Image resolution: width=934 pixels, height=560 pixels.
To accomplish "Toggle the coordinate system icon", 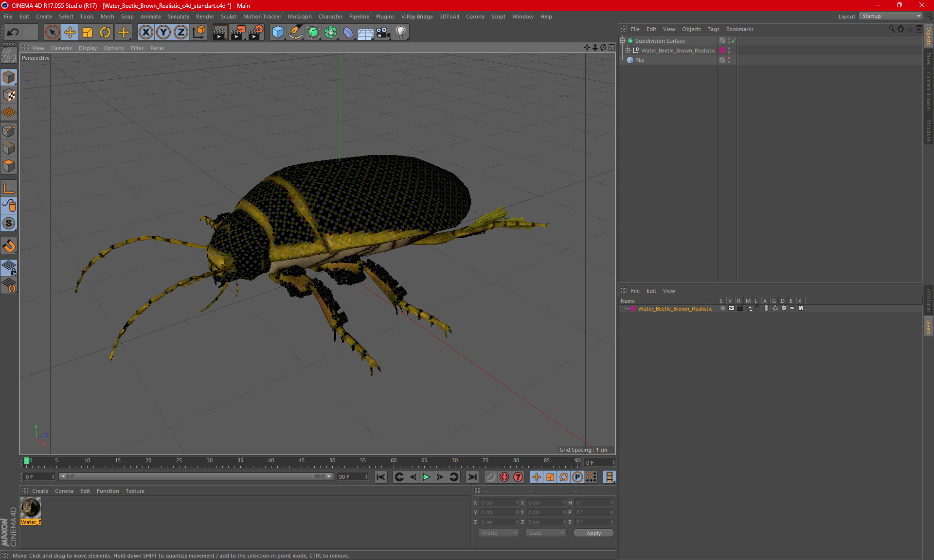I will 198,32.
